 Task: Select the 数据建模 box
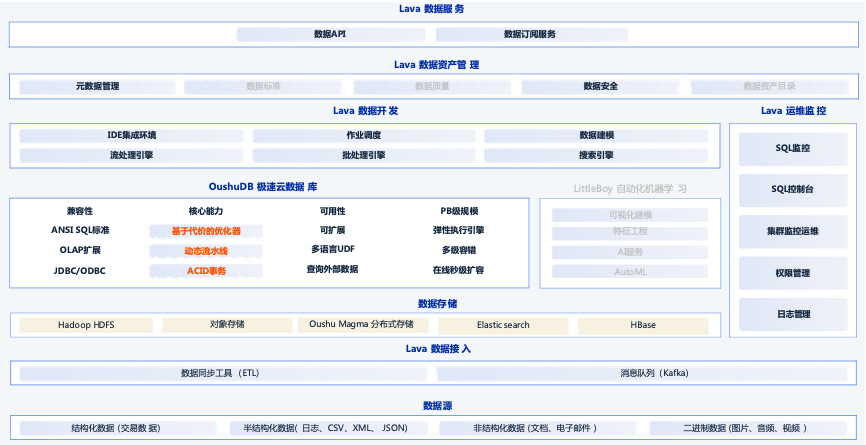click(x=596, y=135)
